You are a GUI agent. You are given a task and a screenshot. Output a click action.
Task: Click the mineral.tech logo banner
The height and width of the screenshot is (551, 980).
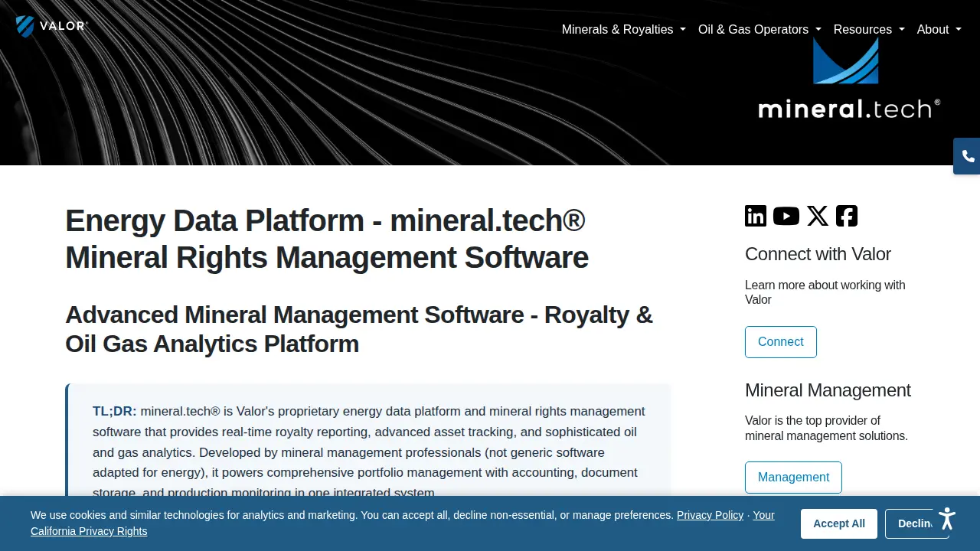point(849,79)
